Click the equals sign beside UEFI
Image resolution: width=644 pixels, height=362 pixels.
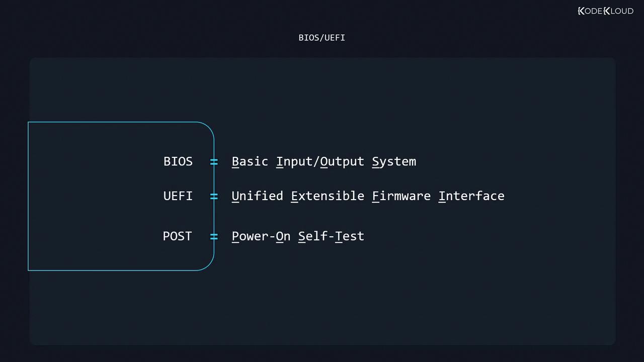point(214,196)
